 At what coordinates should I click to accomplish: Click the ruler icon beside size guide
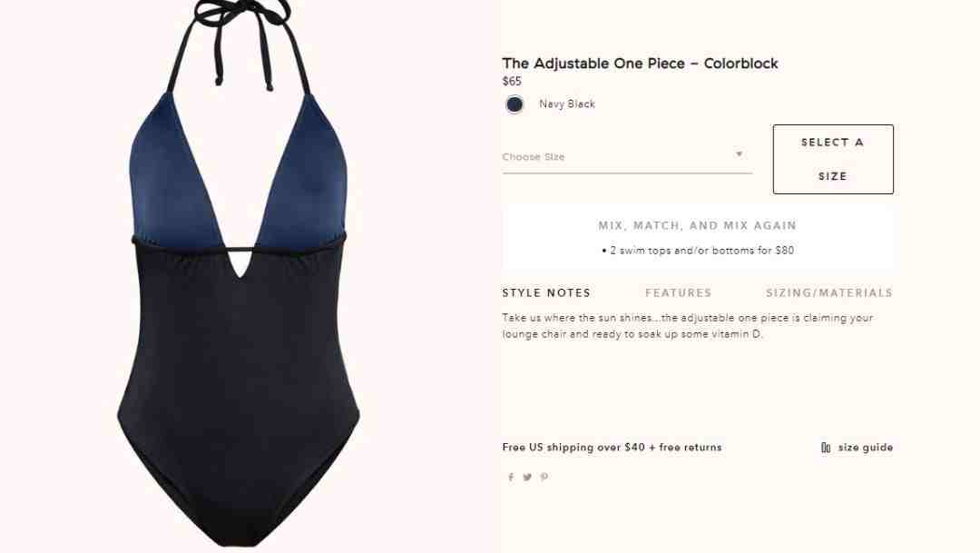pos(826,448)
